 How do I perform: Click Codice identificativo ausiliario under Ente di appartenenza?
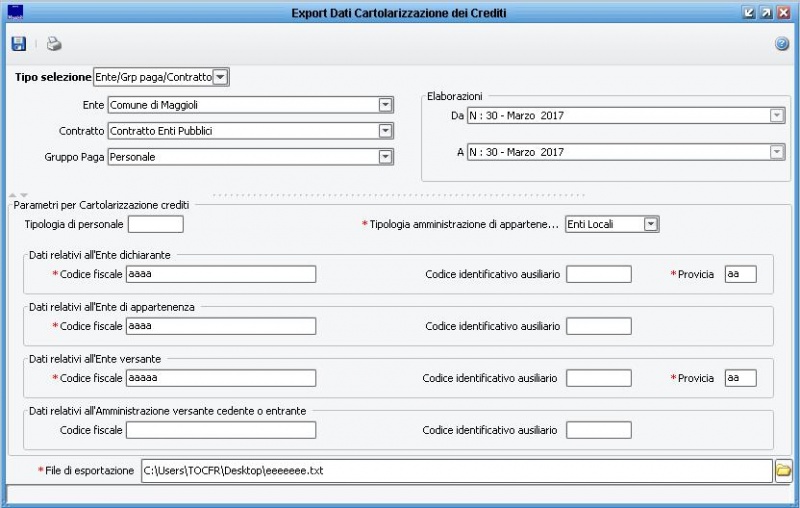click(x=599, y=326)
